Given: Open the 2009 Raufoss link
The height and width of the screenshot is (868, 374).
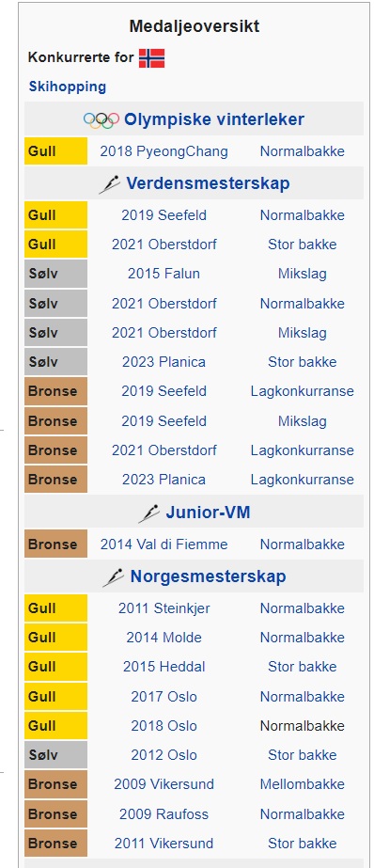Looking at the screenshot, I should pos(164,814).
